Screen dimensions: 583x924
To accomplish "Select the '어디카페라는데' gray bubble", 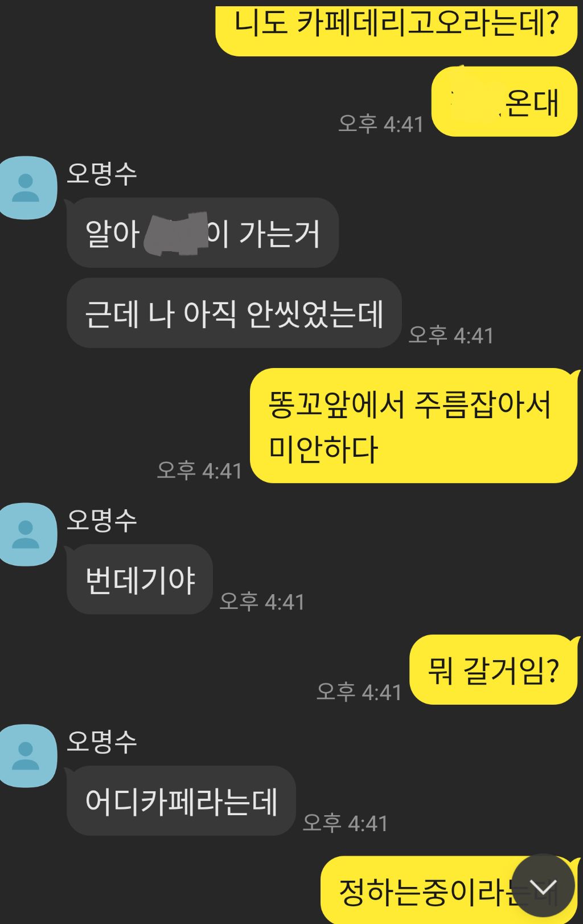I will tap(181, 801).
